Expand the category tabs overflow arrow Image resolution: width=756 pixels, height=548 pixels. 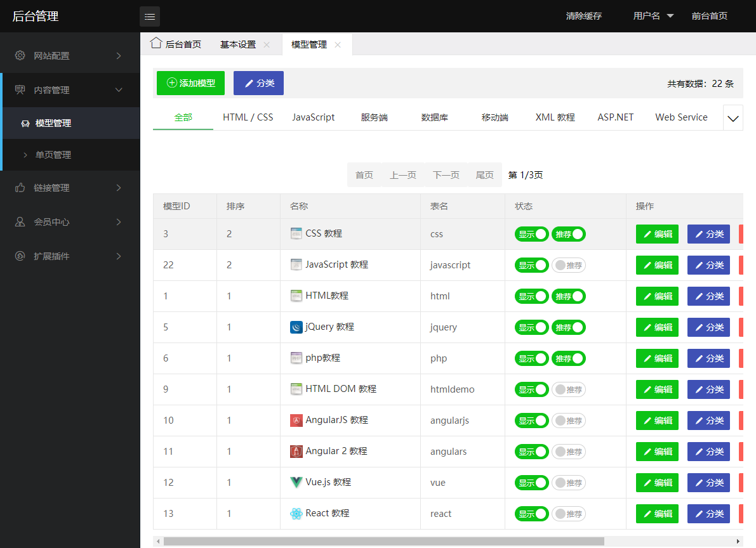pyautogui.click(x=733, y=119)
